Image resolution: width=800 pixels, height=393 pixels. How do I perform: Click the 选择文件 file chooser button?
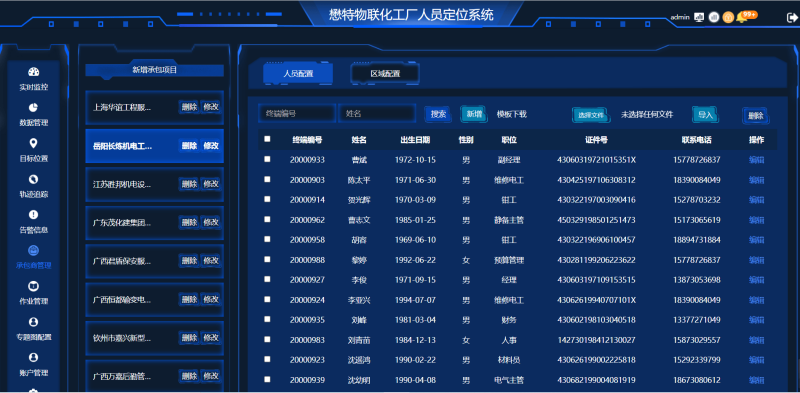coord(590,115)
